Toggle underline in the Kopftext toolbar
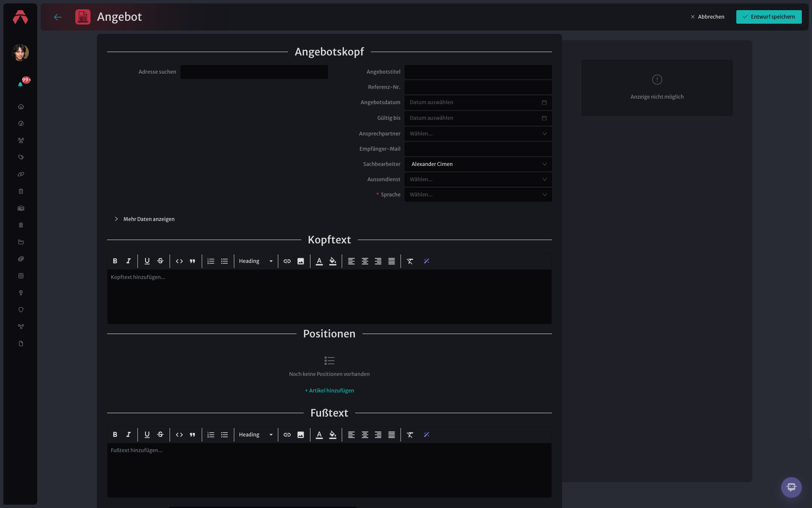The image size is (812, 508). tap(147, 261)
